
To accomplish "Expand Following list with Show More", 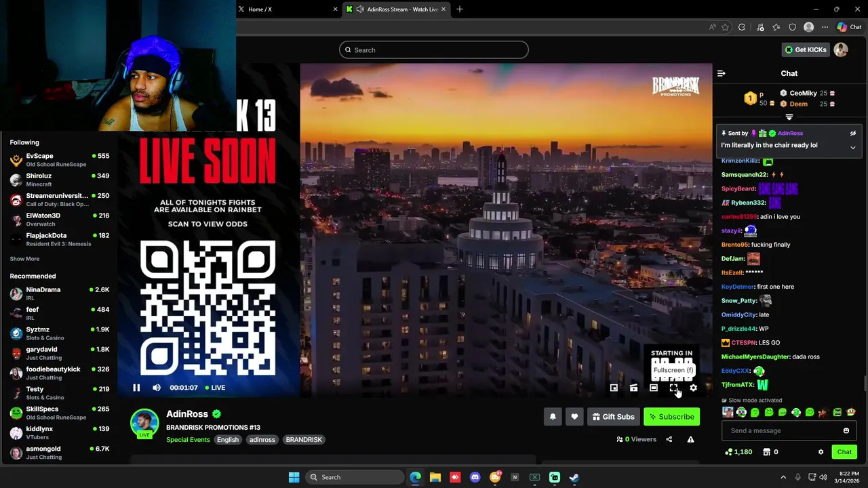I will [x=24, y=259].
